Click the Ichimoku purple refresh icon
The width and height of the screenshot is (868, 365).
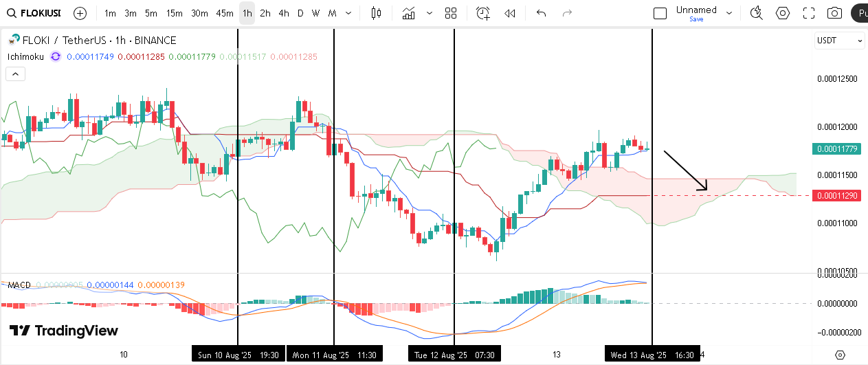pyautogui.click(x=56, y=56)
